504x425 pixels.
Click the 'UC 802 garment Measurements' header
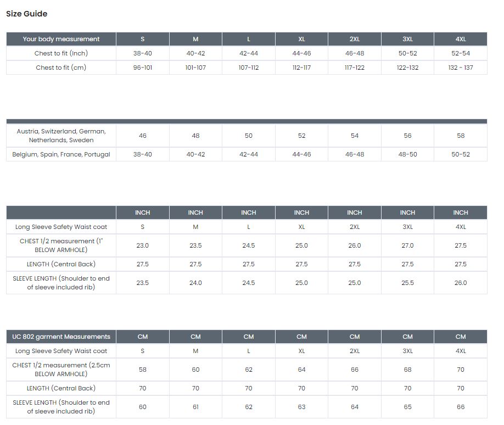point(61,337)
